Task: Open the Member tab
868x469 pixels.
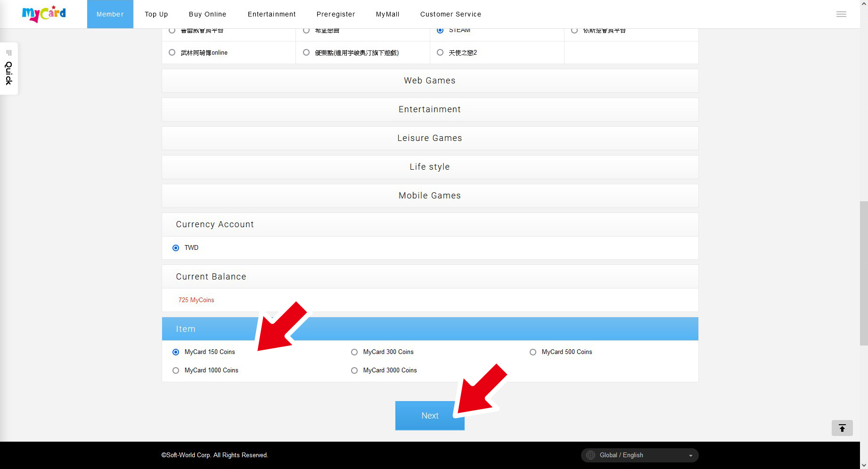Action: coord(110,14)
